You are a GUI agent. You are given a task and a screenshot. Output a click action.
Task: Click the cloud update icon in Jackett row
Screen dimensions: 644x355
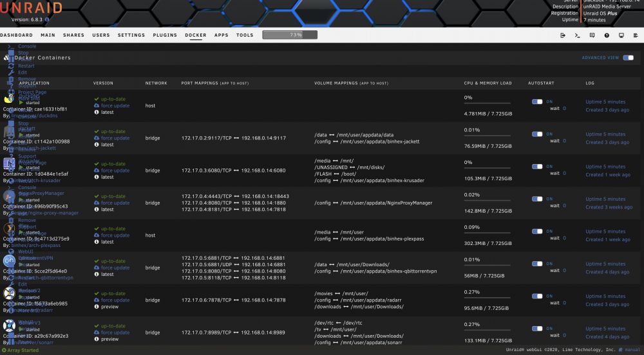point(97,138)
